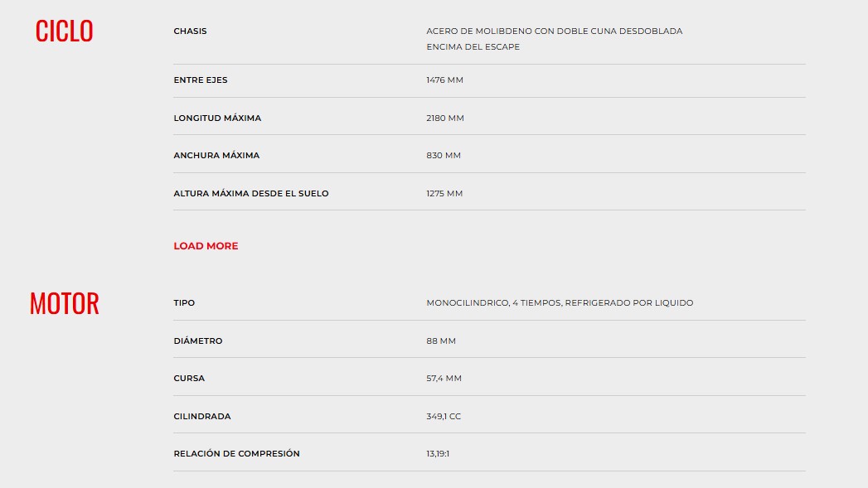Click the RELACIÓN DE COMPRESIÓN label

[x=236, y=454]
